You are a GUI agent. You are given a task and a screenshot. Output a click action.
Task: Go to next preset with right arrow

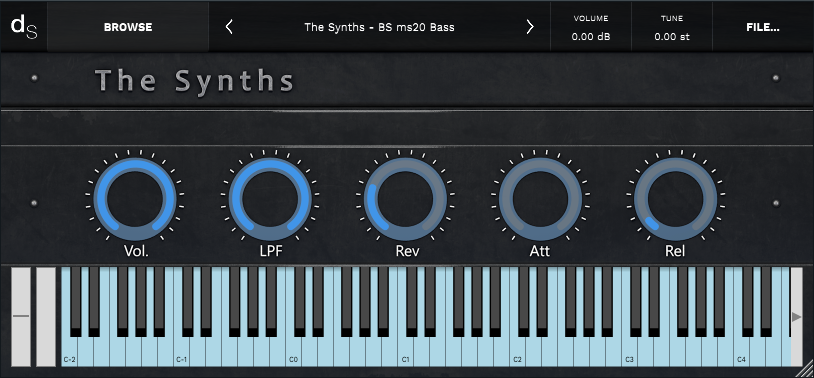point(530,27)
